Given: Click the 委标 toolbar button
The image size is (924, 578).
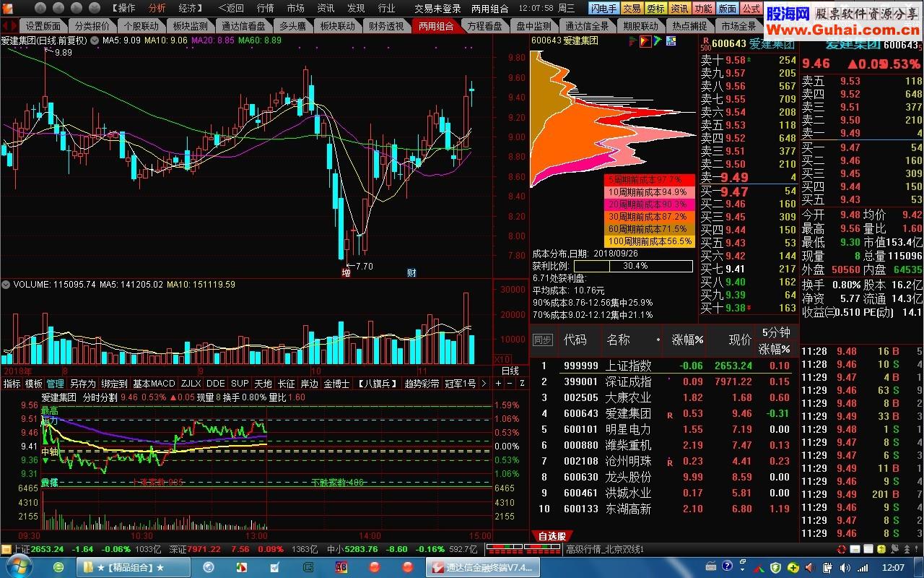Looking at the screenshot, I should pyautogui.click(x=655, y=9).
